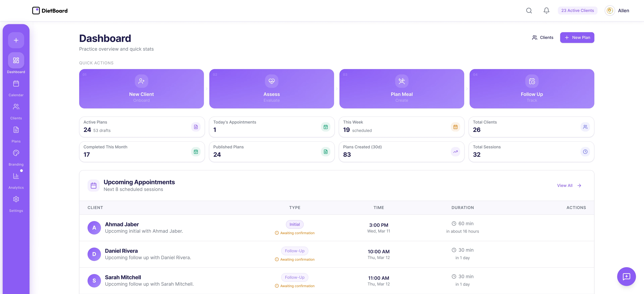Screen dimensions: 644x294
Task: Open Branding via the palette icon
Action: point(16,153)
